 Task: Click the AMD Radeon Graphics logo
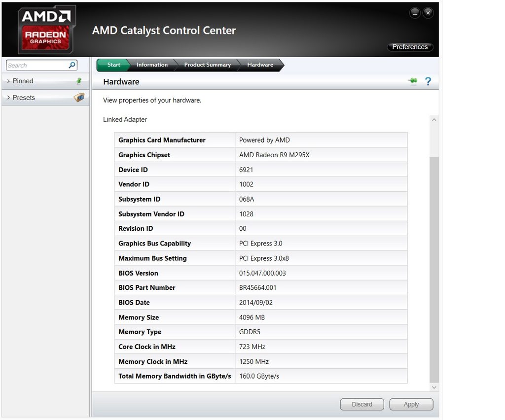(x=47, y=30)
